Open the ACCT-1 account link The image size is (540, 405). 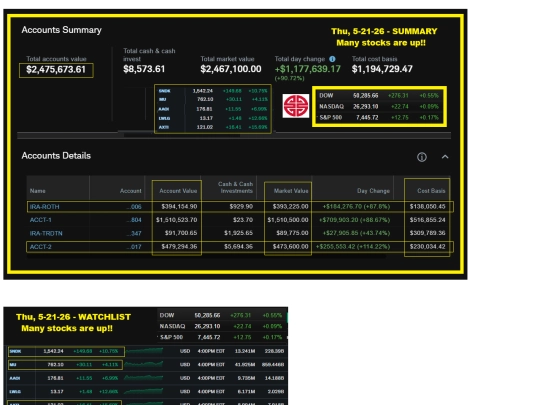click(x=40, y=220)
